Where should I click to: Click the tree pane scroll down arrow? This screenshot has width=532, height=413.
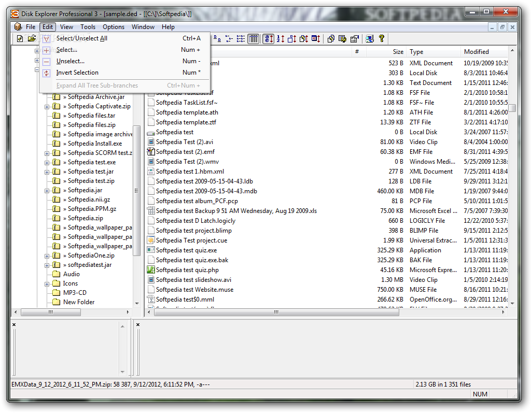coord(137,304)
